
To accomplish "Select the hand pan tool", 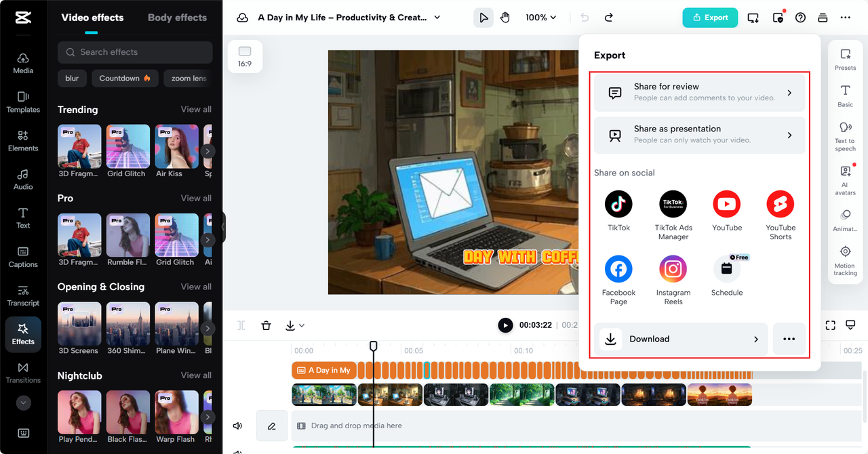I will [x=505, y=18].
